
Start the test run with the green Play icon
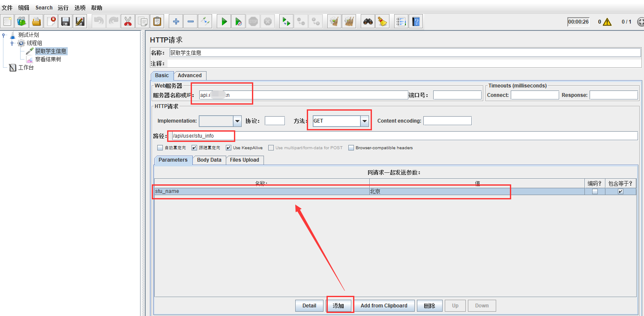coord(224,21)
